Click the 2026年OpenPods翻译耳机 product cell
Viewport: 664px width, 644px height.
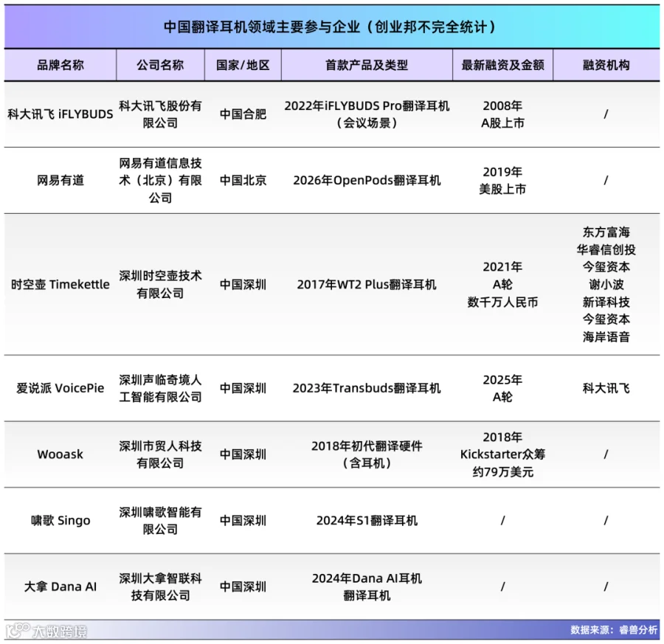(x=367, y=181)
